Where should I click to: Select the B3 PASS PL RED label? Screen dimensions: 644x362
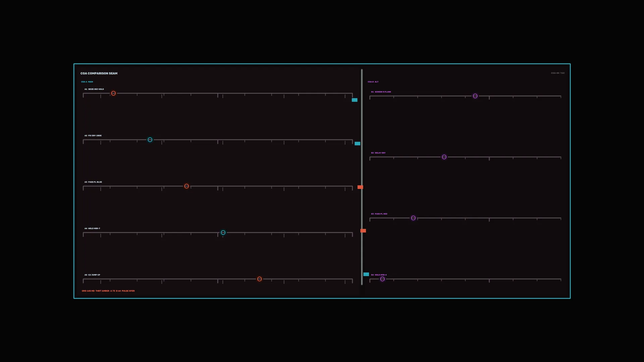(x=379, y=214)
